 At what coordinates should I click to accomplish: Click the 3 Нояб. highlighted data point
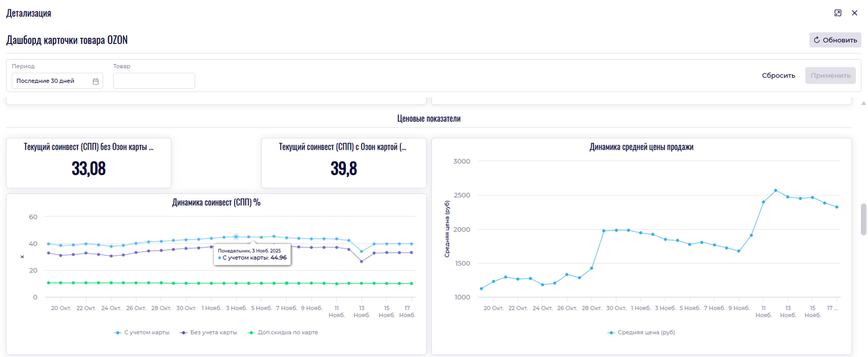tap(236, 237)
